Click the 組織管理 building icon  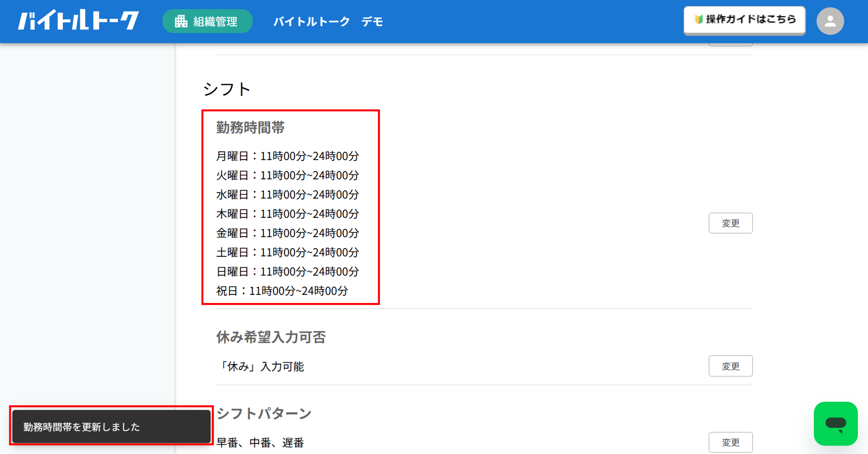[181, 21]
